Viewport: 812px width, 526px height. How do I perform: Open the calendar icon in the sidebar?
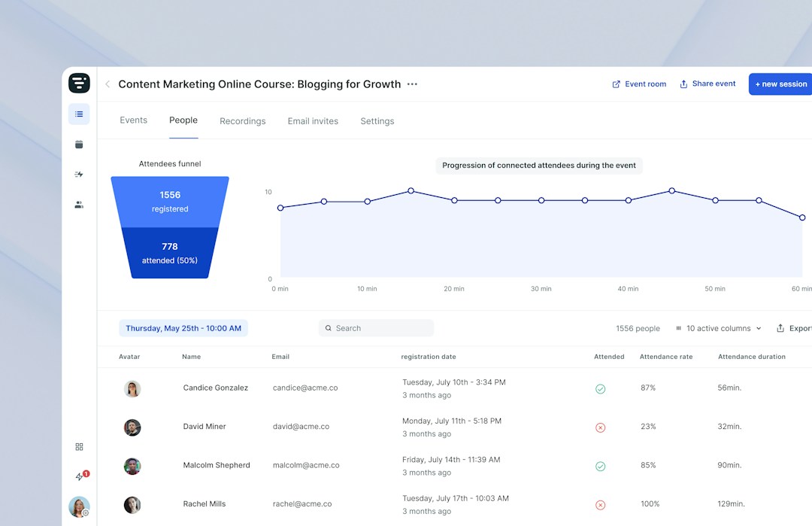click(x=79, y=144)
